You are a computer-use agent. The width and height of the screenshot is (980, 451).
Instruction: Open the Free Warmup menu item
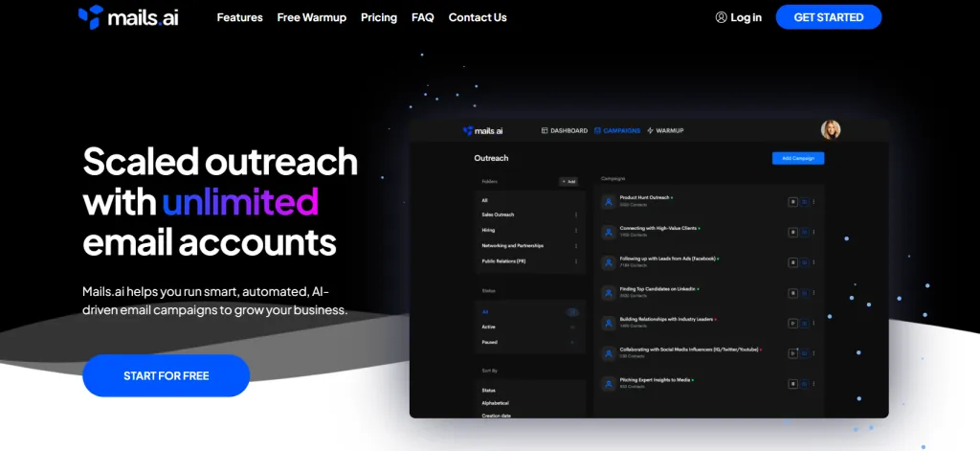[x=311, y=17]
